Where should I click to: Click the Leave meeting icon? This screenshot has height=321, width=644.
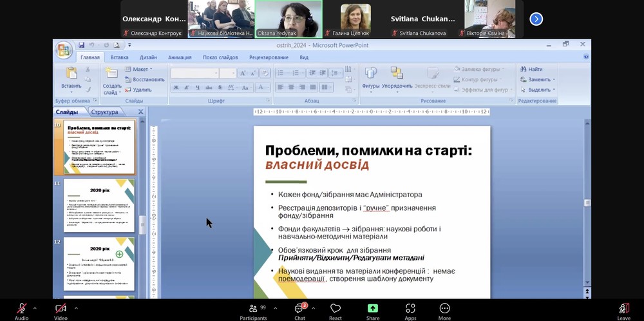point(623,308)
